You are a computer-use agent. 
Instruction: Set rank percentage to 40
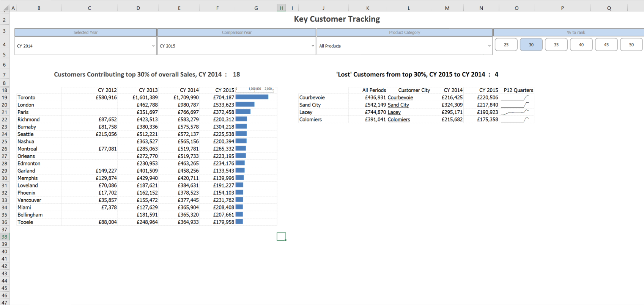[581, 45]
